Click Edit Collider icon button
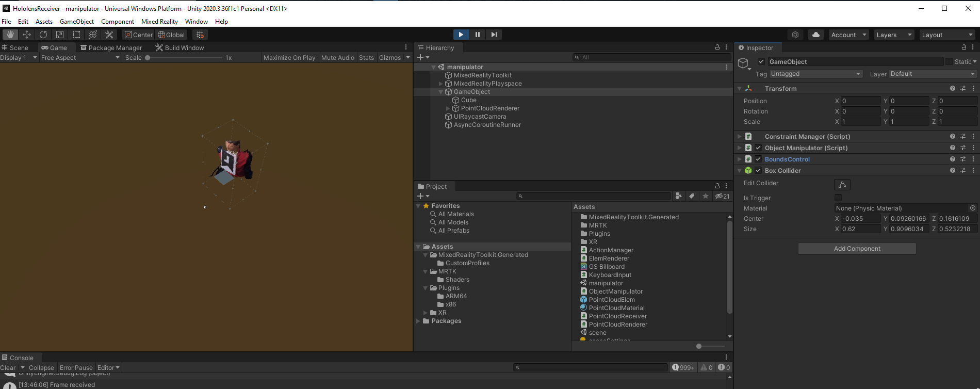Screen dimensions: 980x389 [x=842, y=185]
